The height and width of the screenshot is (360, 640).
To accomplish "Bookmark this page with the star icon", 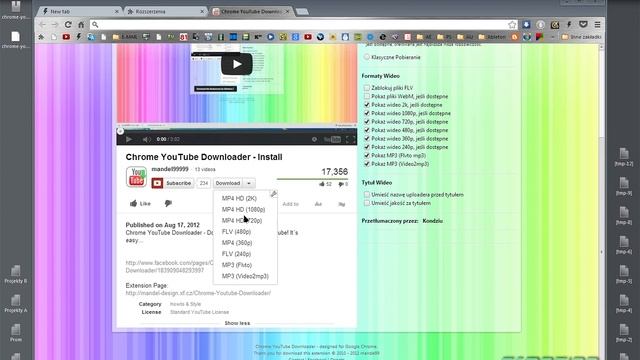I will coord(512,25).
